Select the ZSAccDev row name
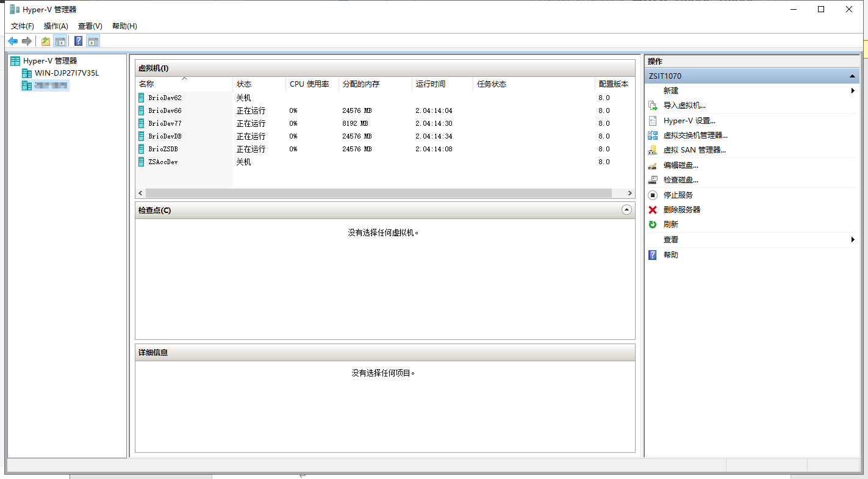 click(163, 162)
